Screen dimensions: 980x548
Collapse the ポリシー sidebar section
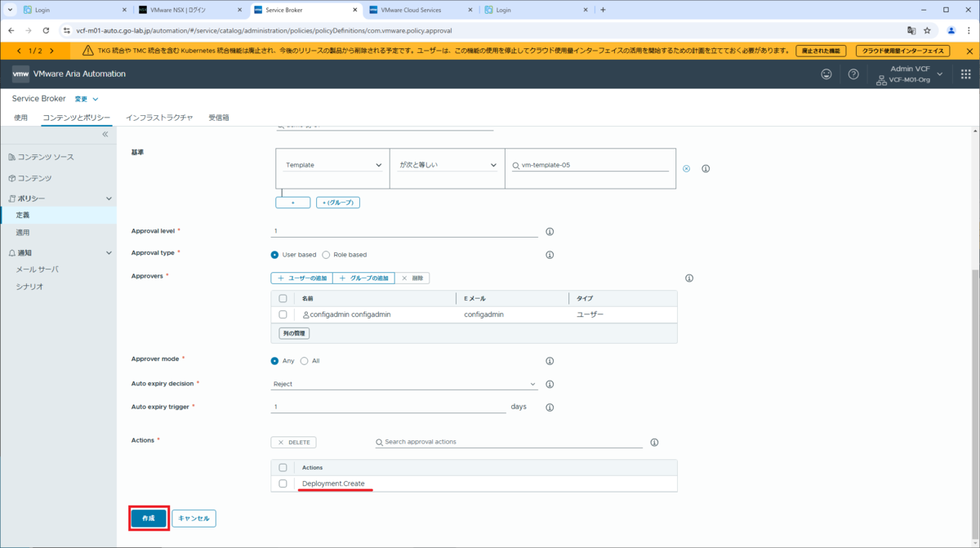click(x=109, y=198)
